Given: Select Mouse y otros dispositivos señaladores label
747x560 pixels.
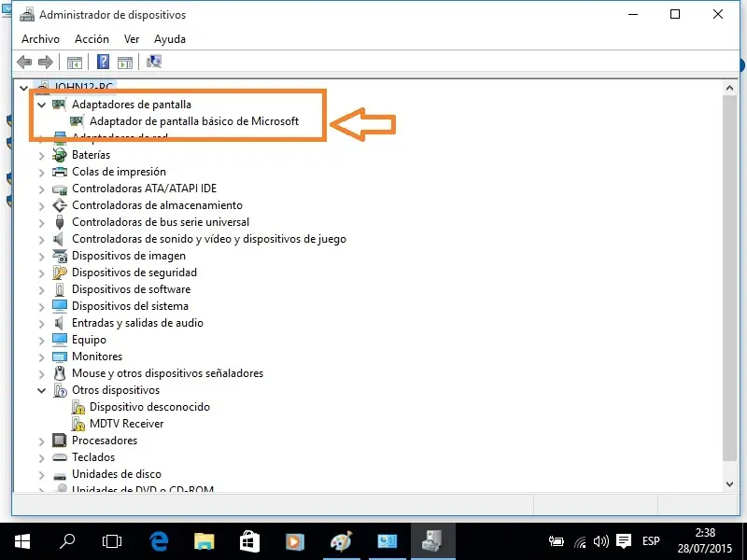Looking at the screenshot, I should click(x=167, y=372).
